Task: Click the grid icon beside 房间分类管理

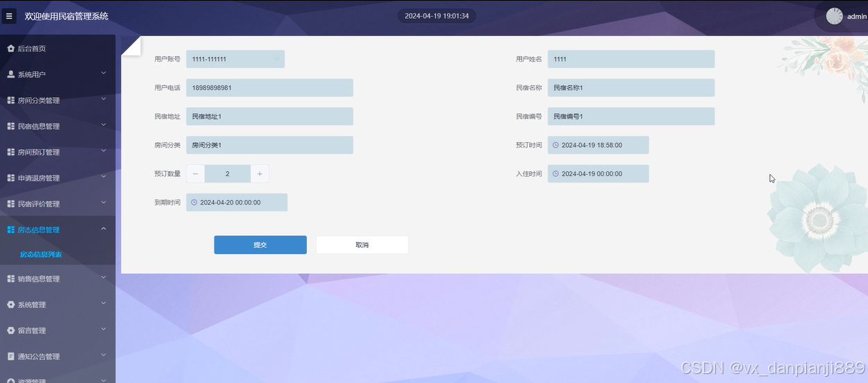Action: [x=10, y=101]
